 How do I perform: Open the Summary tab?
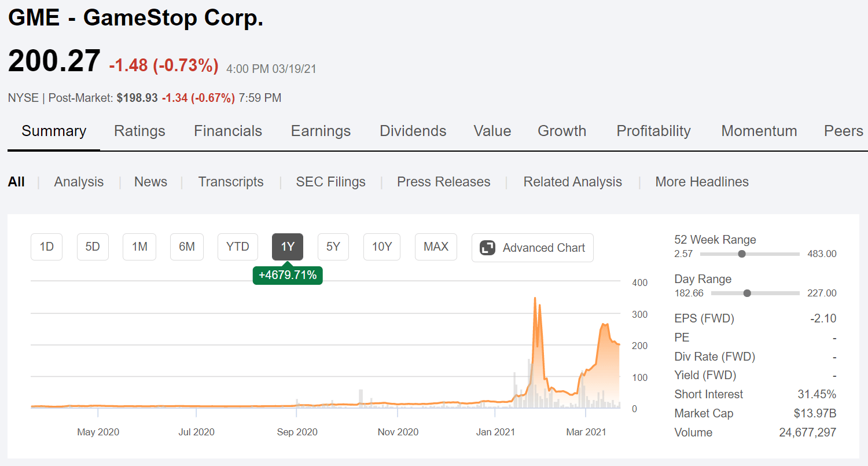pyautogui.click(x=54, y=131)
